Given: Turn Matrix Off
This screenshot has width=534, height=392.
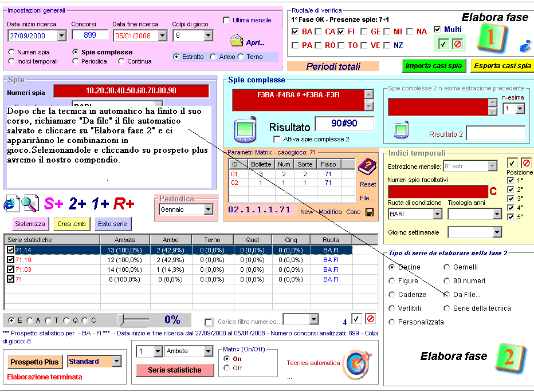Looking at the screenshot, I should click(x=226, y=368).
